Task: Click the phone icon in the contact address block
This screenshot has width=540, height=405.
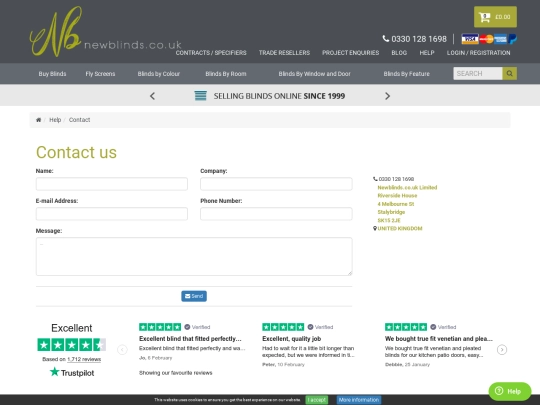Action: pos(375,179)
